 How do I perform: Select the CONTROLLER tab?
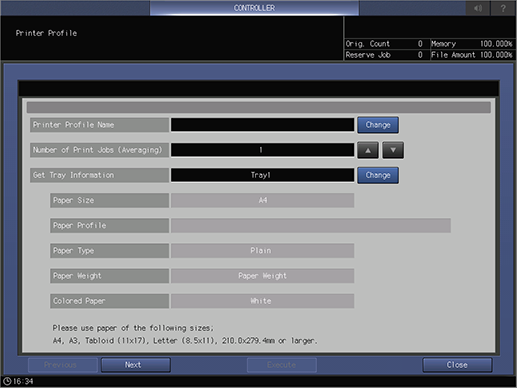point(254,8)
